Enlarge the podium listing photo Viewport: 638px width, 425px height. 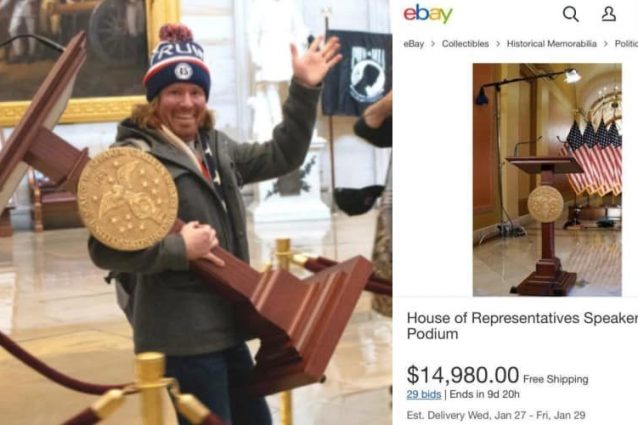click(x=547, y=180)
